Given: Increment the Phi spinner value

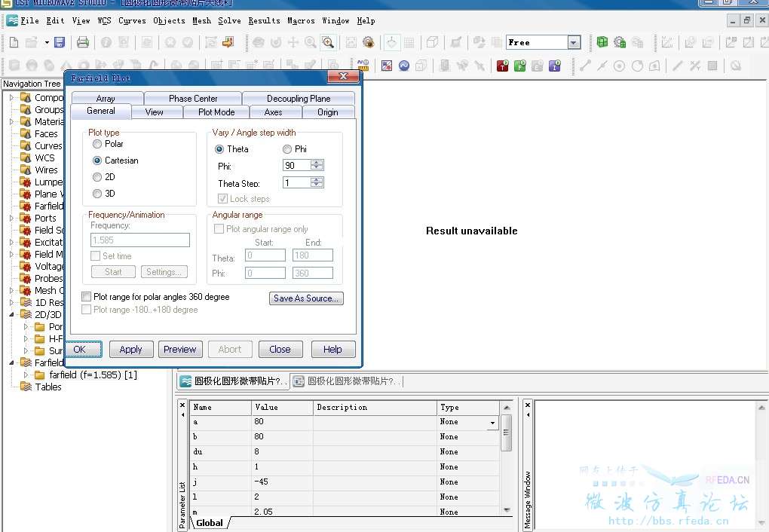Looking at the screenshot, I should tap(317, 162).
